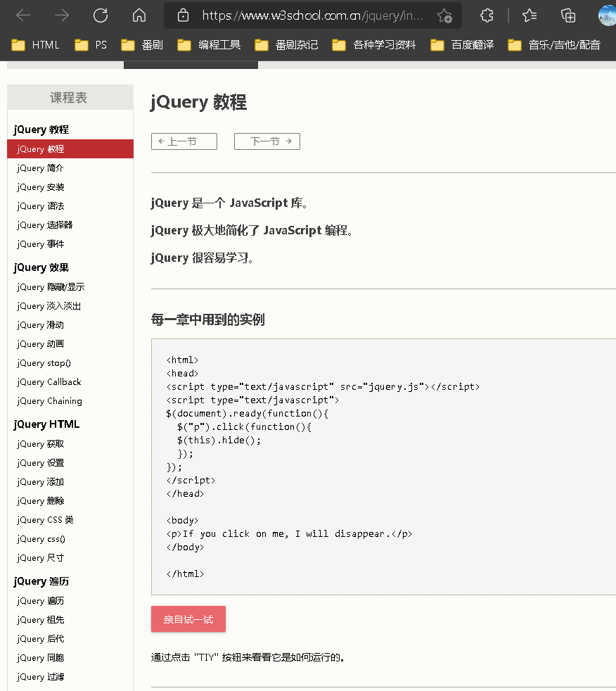Open jQuery css() in the sidebar
Viewport: 616px width, 691px height.
pos(41,538)
